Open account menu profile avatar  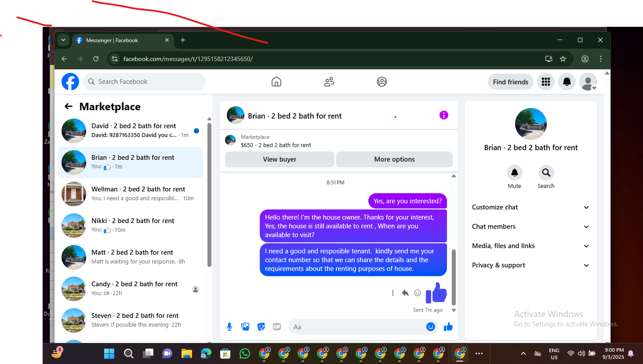588,82
